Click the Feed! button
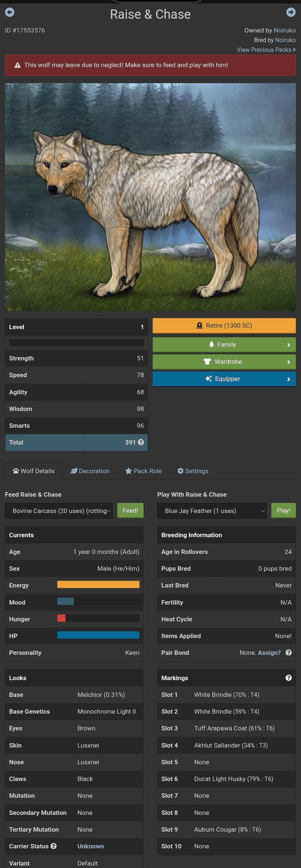The height and width of the screenshot is (868, 301). pyautogui.click(x=130, y=510)
